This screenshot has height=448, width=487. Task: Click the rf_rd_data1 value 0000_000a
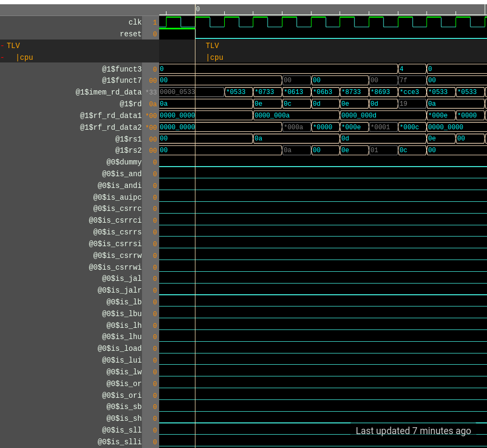coord(296,115)
